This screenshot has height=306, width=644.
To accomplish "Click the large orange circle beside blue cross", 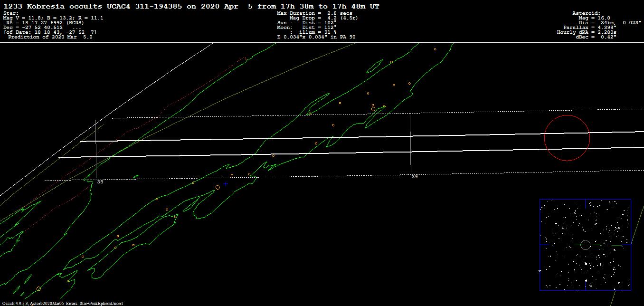I will coord(218,188).
